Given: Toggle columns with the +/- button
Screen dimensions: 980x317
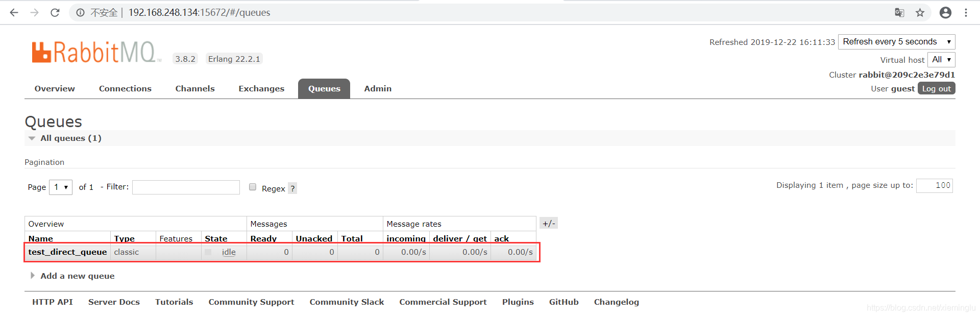Looking at the screenshot, I should coord(549,224).
